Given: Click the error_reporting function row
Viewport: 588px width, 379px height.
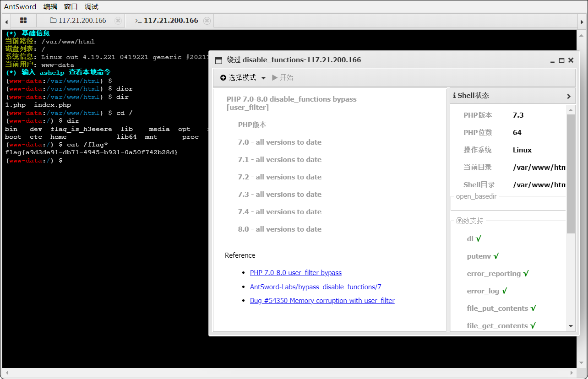Looking at the screenshot, I should (498, 274).
